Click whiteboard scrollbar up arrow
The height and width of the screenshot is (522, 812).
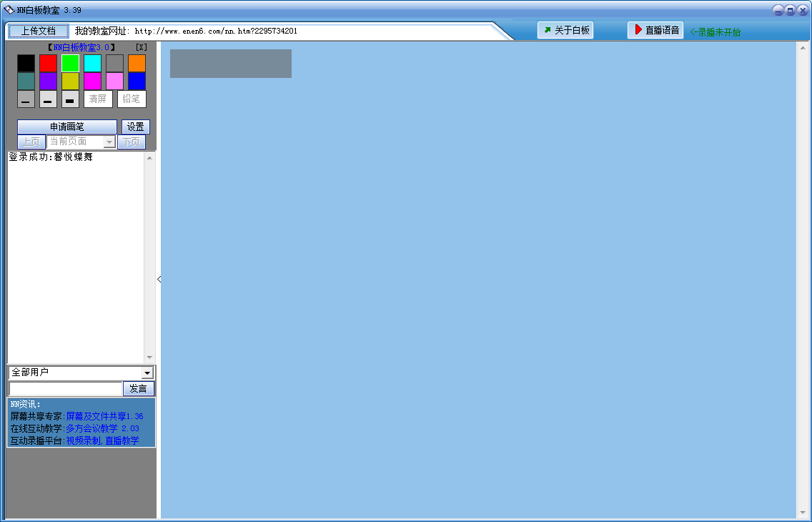[x=803, y=48]
